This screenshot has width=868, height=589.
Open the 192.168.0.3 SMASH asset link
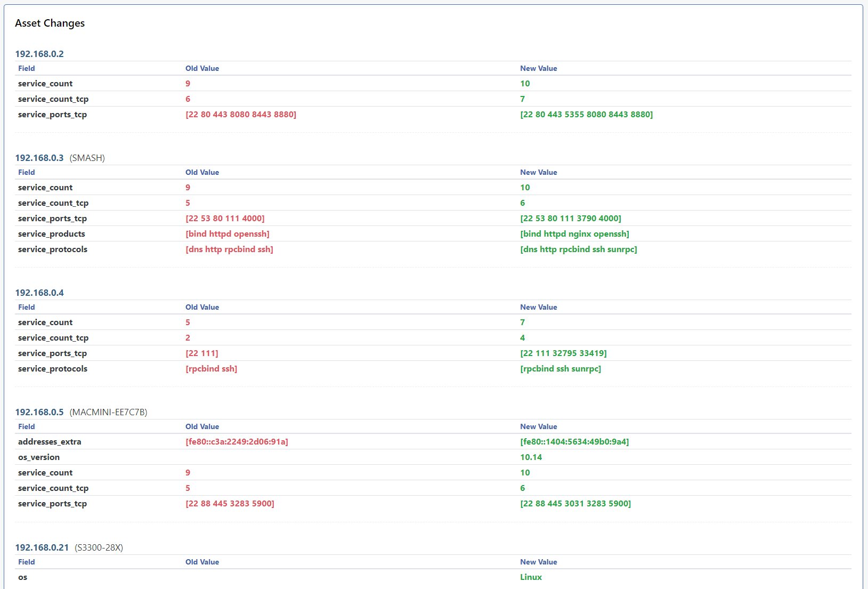(x=39, y=158)
